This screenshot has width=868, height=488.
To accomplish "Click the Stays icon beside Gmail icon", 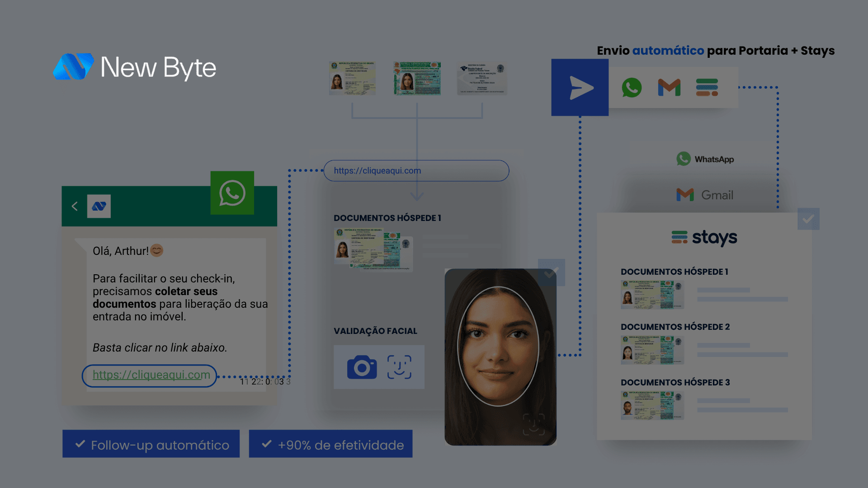I will pos(707,87).
